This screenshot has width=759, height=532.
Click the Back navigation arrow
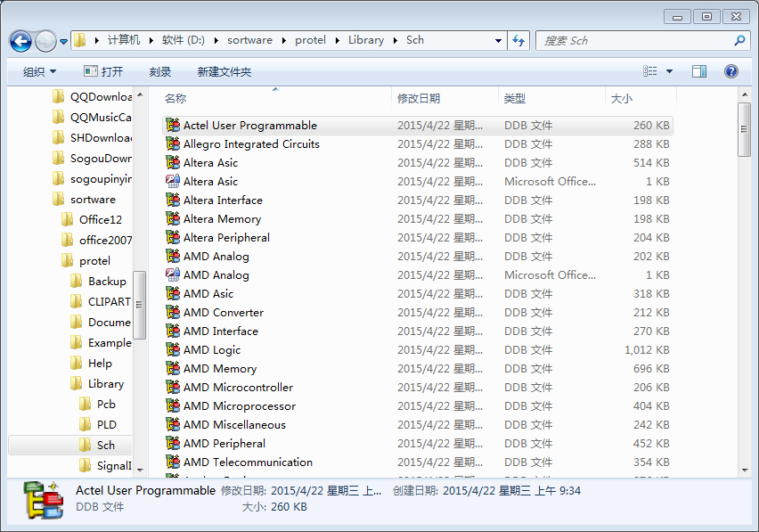tap(20, 42)
